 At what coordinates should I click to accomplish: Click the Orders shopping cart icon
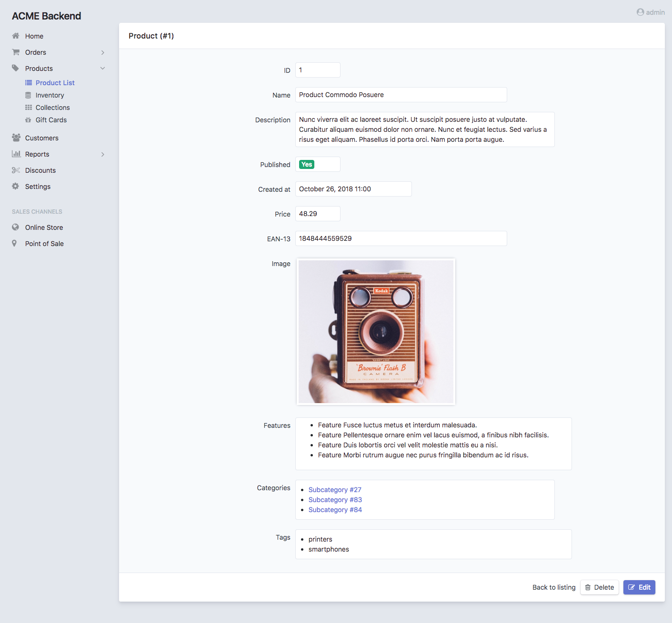[x=16, y=52]
